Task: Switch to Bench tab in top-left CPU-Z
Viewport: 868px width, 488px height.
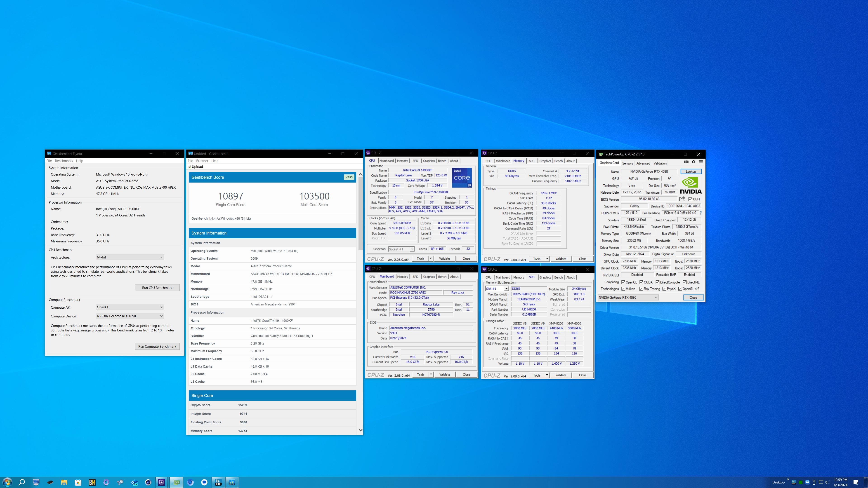Action: [442, 161]
